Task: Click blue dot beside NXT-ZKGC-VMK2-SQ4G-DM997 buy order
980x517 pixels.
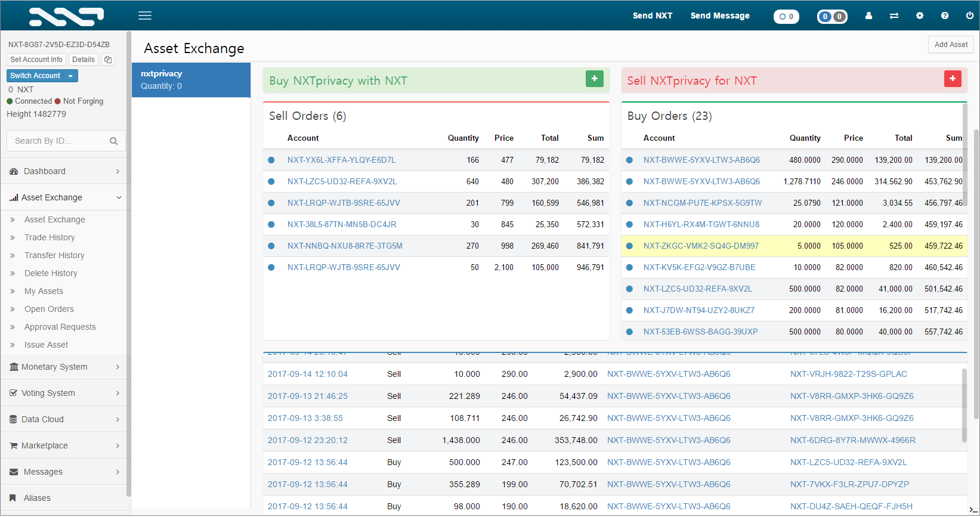Action: click(629, 246)
